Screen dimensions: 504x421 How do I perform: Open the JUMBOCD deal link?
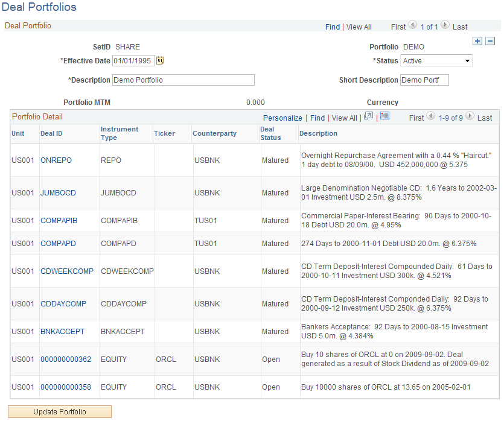59,192
